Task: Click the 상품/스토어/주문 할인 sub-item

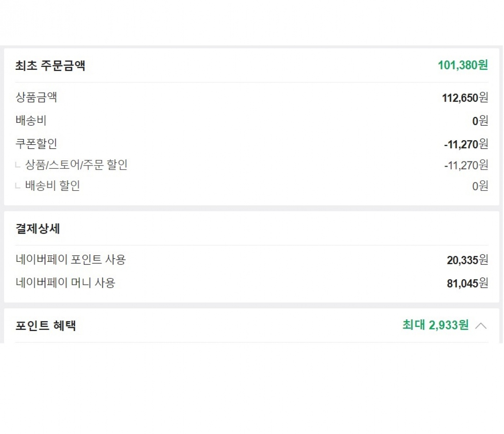Action: pos(76,165)
